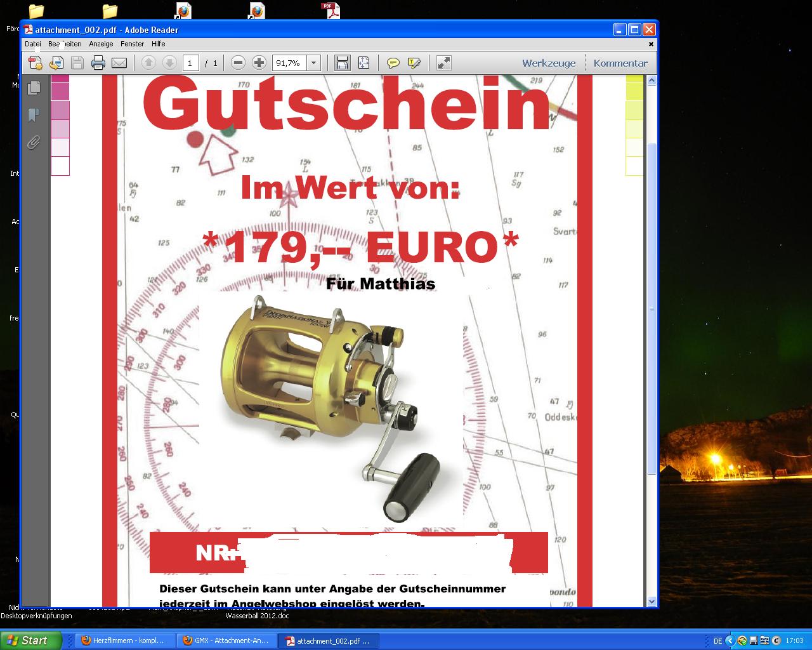Close the document with the menu bar X
The height and width of the screenshot is (650, 812).
(x=651, y=44)
